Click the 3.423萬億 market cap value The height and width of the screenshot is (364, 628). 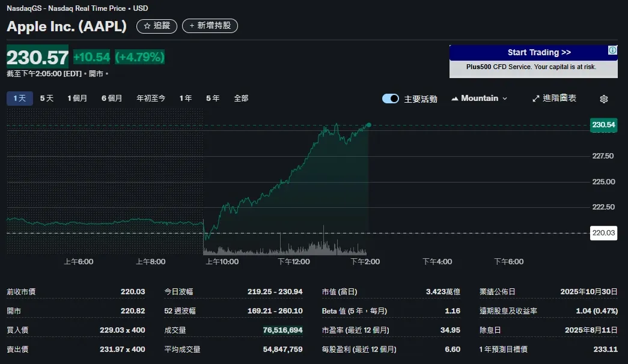443,292
